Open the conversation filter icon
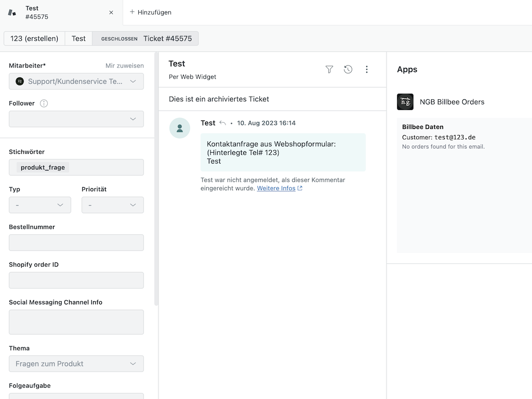Screen dimensions: 532x399 [329, 69]
